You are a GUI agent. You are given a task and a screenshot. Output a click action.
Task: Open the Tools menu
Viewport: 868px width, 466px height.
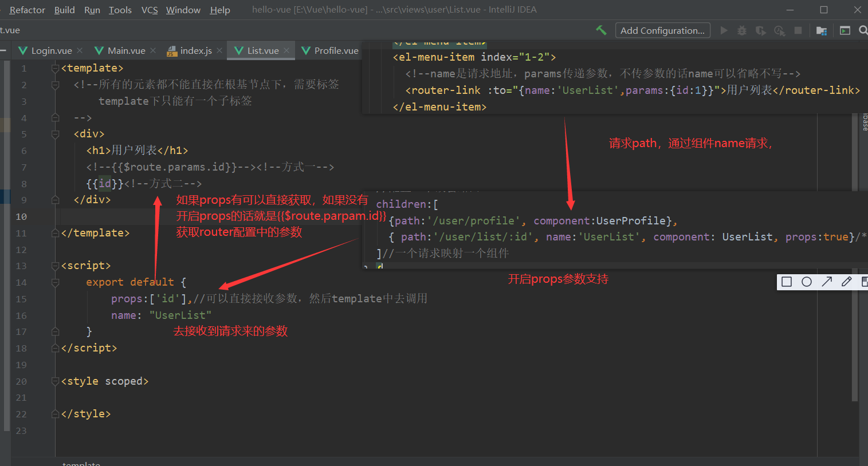[x=120, y=10]
